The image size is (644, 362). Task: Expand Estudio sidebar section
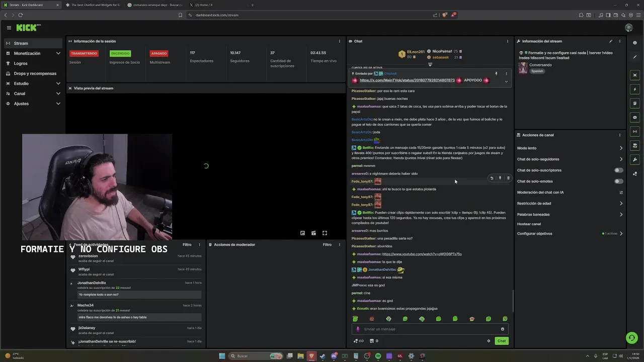(58, 83)
